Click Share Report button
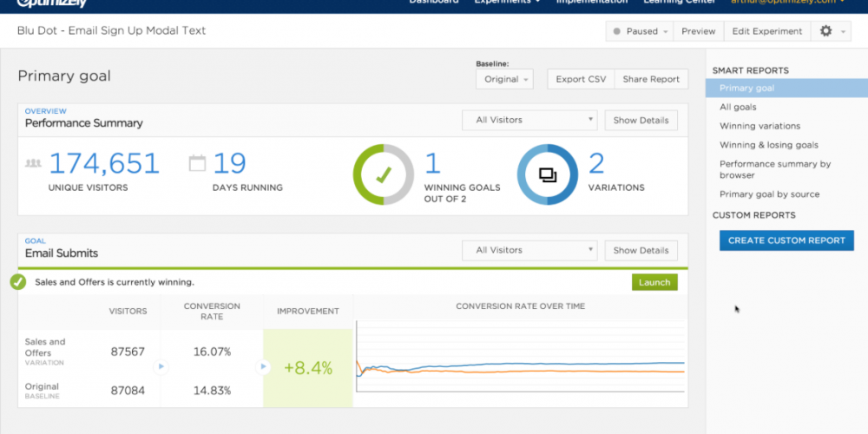 click(651, 79)
